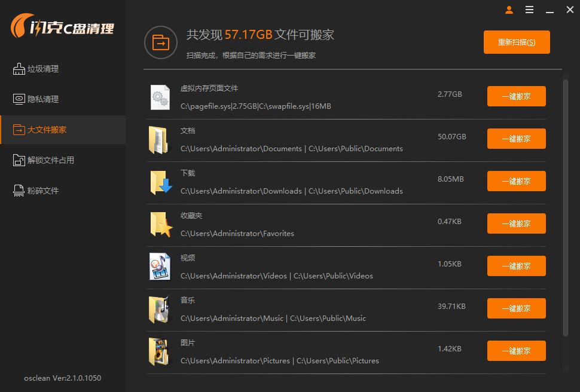Viewport: 580px width, 392px height.
Task: Click the orange user account icon
Action: coord(509,10)
